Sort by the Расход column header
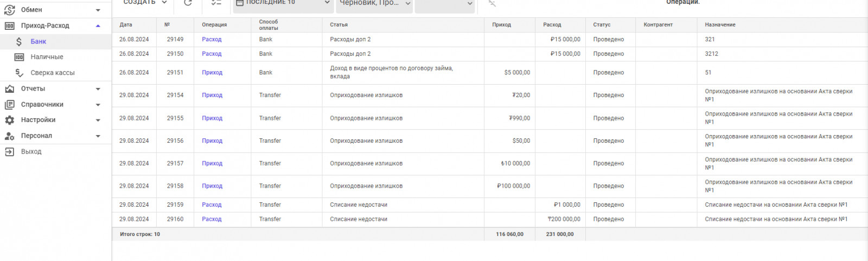 pyautogui.click(x=552, y=25)
